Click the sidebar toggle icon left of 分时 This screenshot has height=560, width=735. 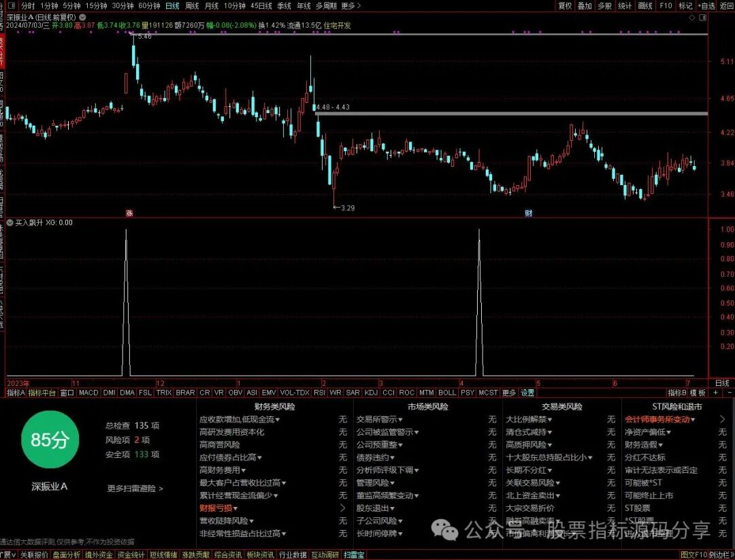point(12,5)
